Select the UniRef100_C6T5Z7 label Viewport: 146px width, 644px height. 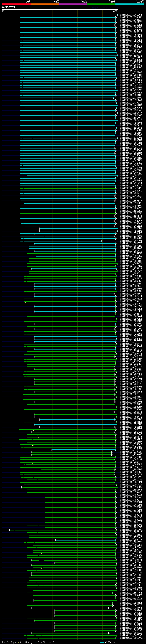point(131,271)
